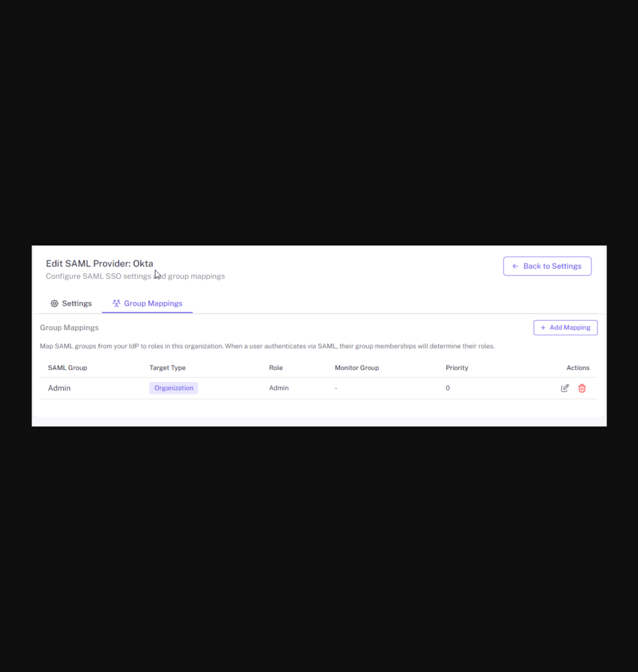Click the people icon on Group Mappings tab
This screenshot has width=638, height=672.
116,303
